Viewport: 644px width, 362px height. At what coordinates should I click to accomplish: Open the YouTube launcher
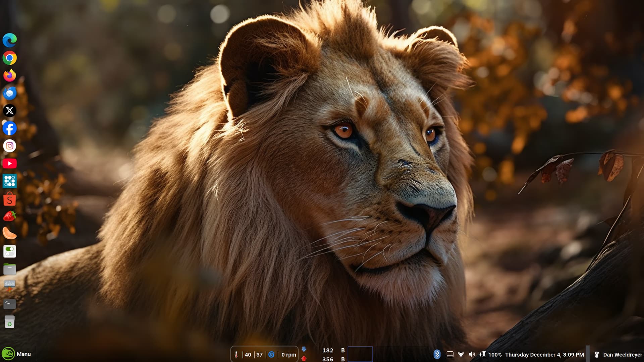[x=9, y=164]
